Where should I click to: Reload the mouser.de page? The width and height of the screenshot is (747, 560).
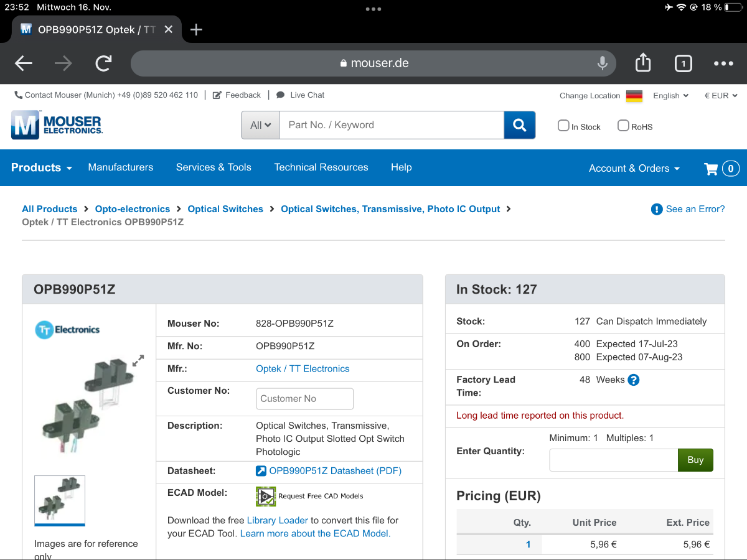[103, 63]
